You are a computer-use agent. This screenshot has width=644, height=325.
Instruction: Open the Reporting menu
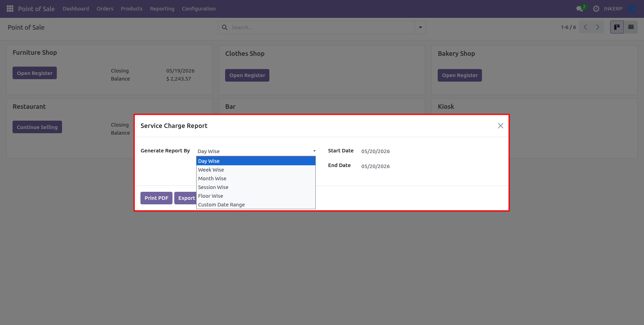click(x=162, y=9)
